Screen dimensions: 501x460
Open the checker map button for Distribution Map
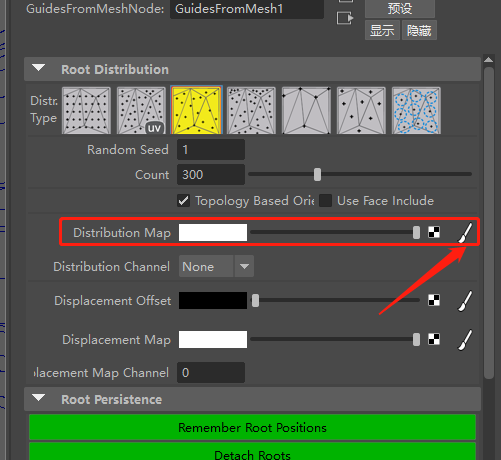434,232
